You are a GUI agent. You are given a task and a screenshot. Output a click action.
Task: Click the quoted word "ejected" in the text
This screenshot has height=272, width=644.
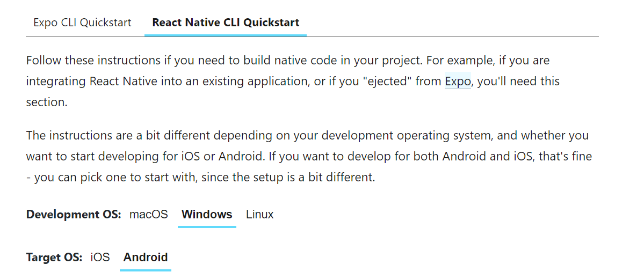coord(387,81)
